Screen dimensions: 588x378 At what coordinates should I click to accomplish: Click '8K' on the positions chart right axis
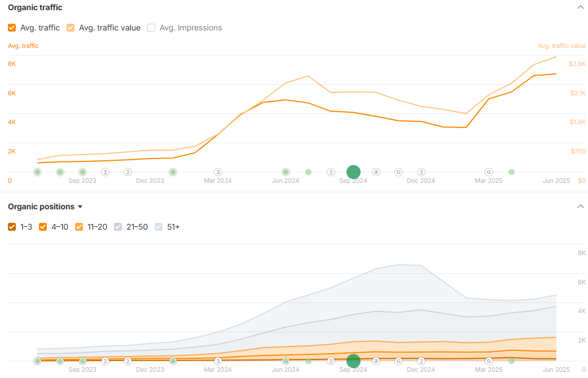click(582, 253)
